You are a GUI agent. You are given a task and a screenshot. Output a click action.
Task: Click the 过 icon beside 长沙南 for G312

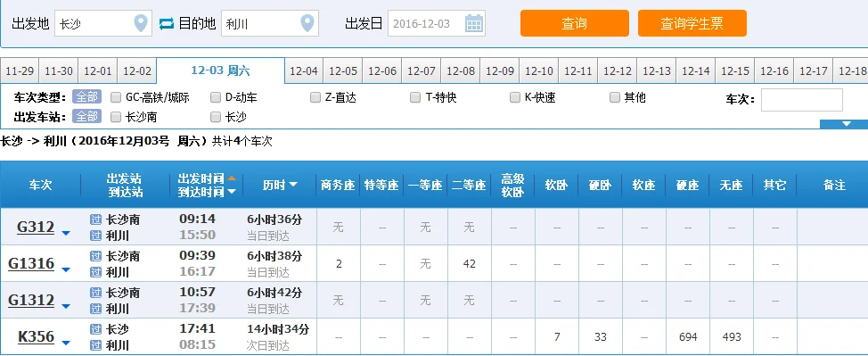pyautogui.click(x=95, y=219)
